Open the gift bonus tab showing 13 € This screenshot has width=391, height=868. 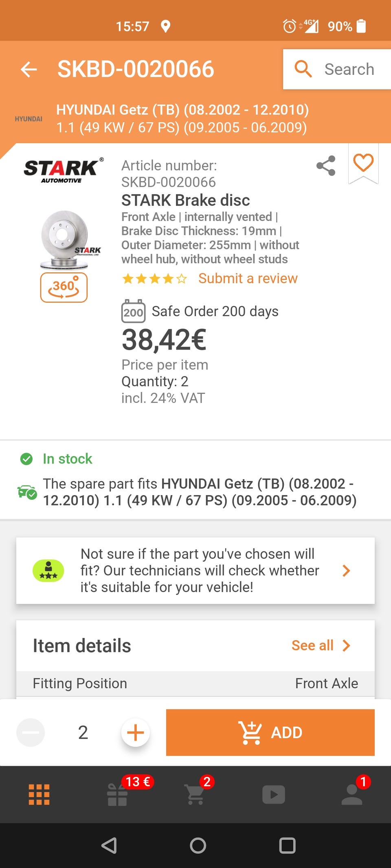click(x=118, y=794)
